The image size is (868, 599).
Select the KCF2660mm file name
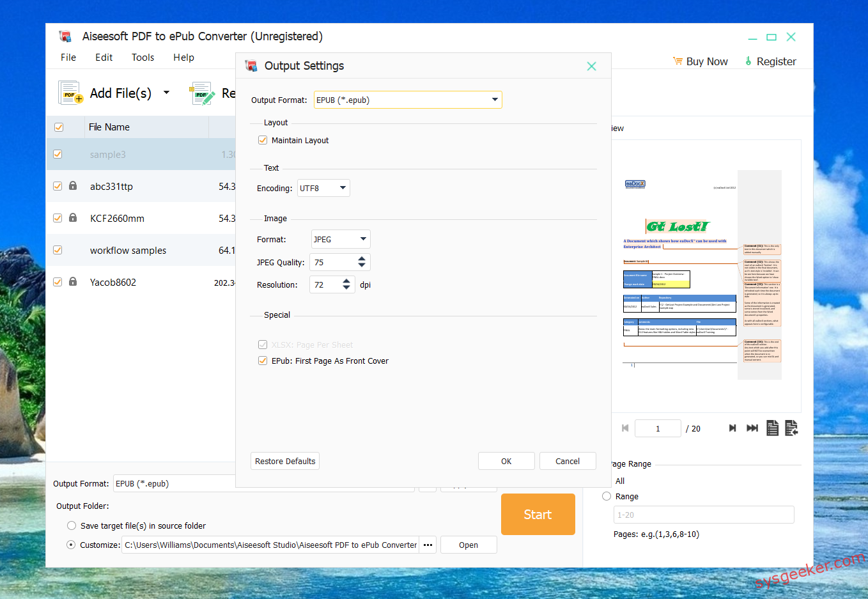click(117, 219)
